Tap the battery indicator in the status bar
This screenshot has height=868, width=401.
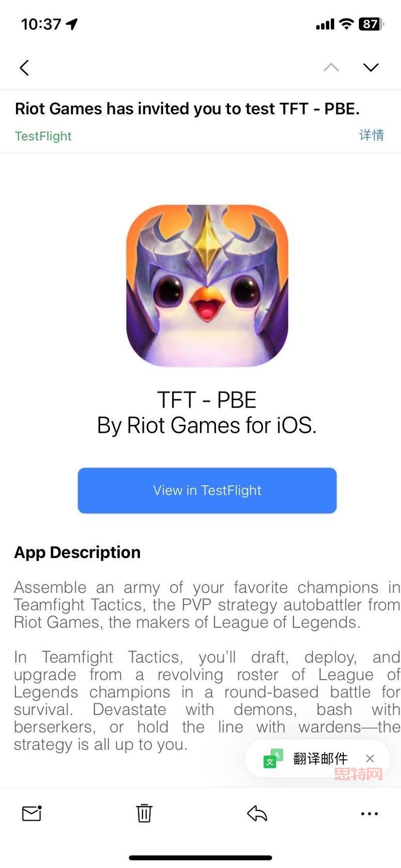click(371, 24)
